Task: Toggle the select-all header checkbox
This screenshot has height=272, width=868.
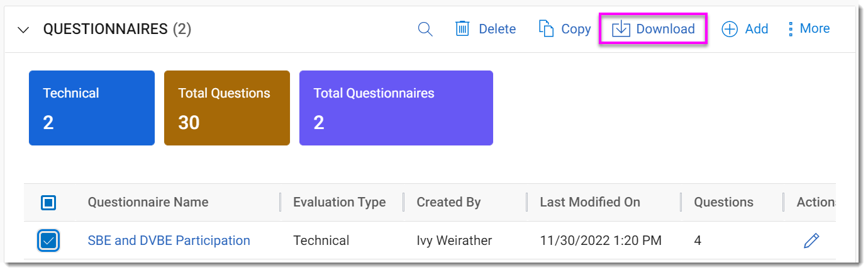Action: pyautogui.click(x=49, y=203)
